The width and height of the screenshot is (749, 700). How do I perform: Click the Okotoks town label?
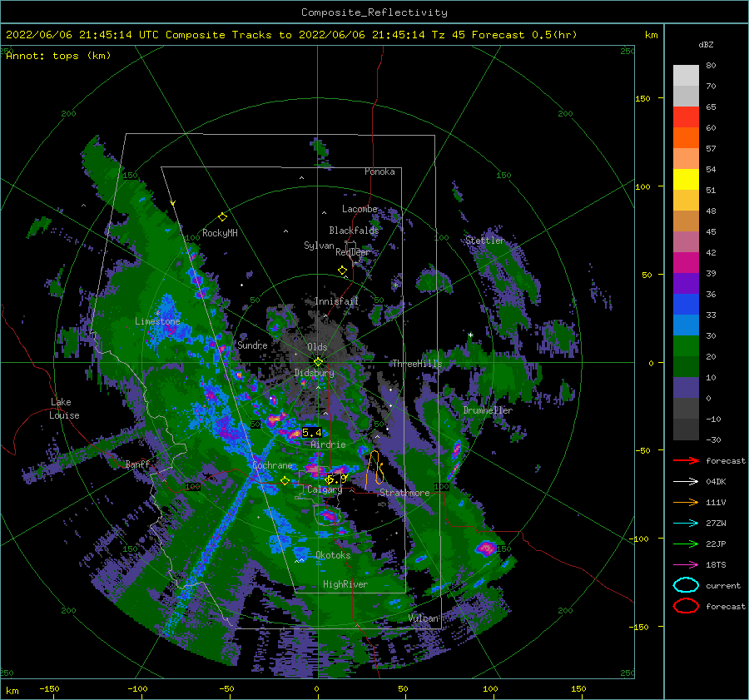[x=333, y=555]
